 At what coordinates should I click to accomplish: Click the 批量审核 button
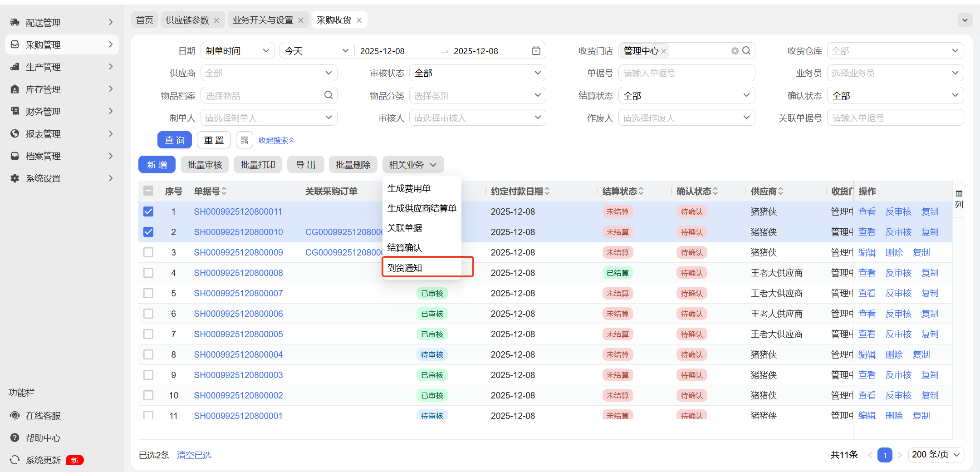[205, 165]
